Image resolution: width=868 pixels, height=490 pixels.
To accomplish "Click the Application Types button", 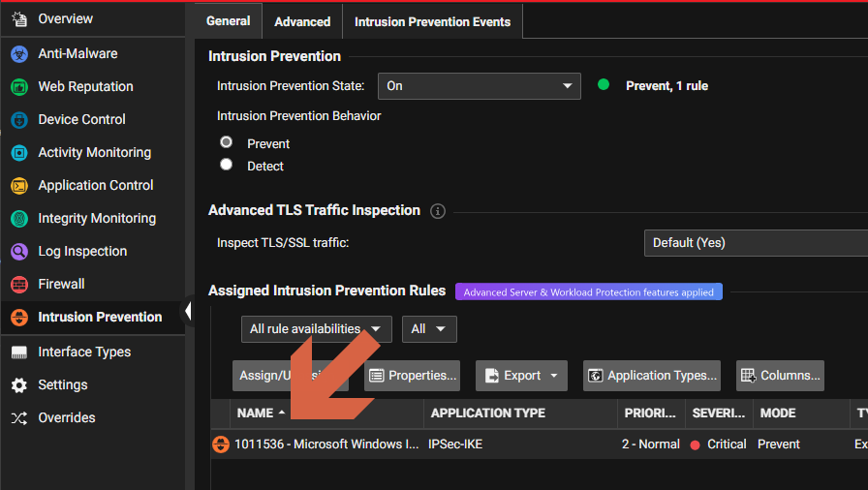I will pyautogui.click(x=653, y=376).
